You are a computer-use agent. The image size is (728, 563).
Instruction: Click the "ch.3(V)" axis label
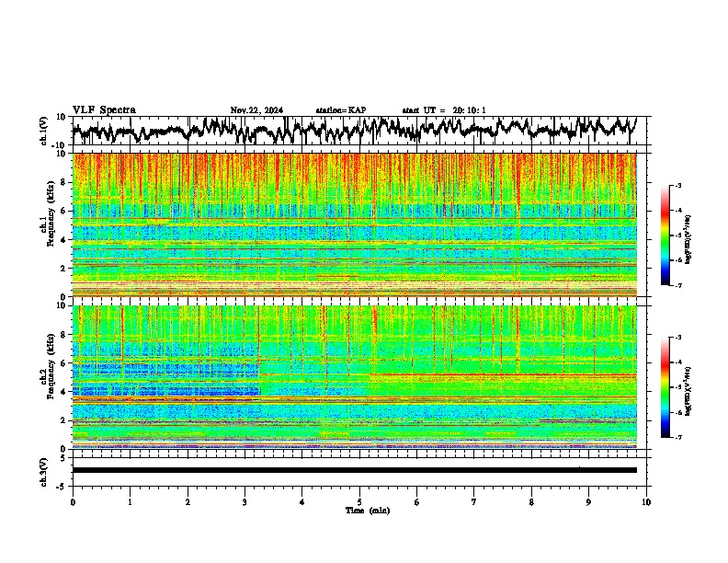[44, 472]
